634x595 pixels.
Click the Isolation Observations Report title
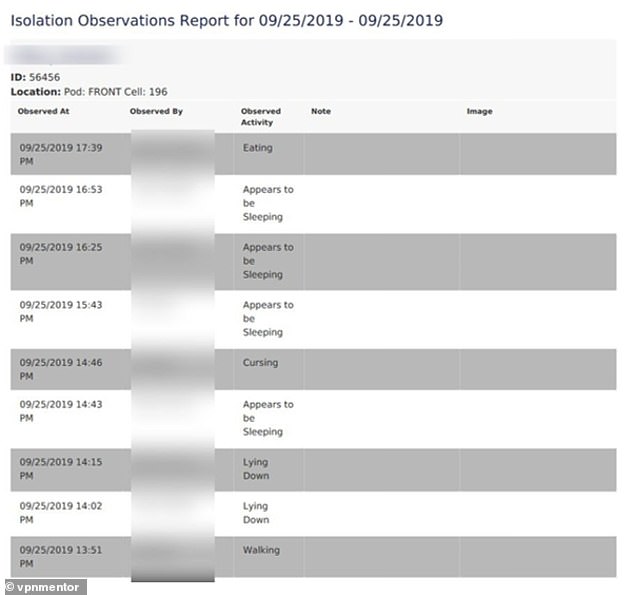(x=226, y=21)
